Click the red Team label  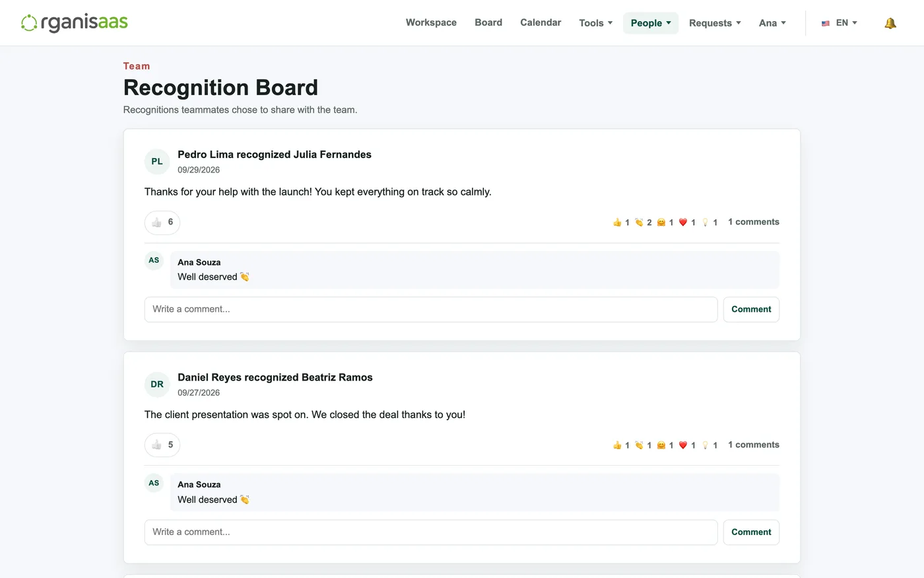click(x=137, y=66)
